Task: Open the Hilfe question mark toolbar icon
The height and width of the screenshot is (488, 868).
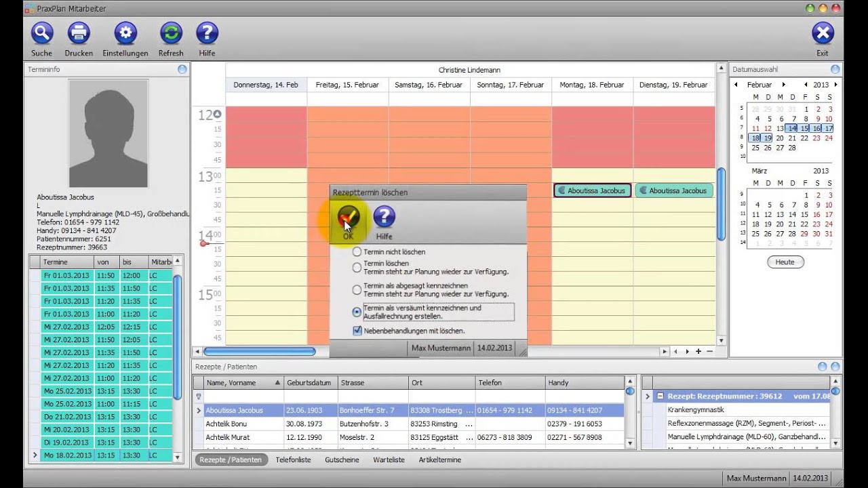Action: 207,33
